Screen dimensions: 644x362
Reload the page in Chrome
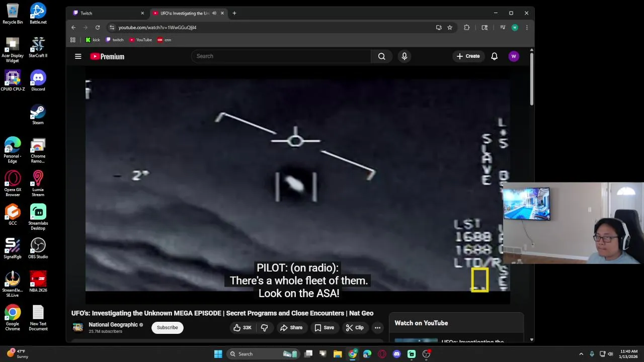click(x=98, y=27)
